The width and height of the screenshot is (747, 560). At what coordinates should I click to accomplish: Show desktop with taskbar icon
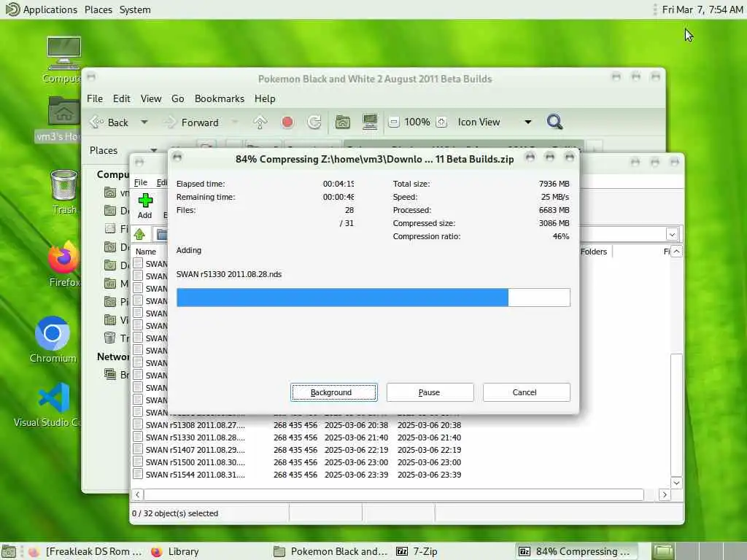pos(9,551)
